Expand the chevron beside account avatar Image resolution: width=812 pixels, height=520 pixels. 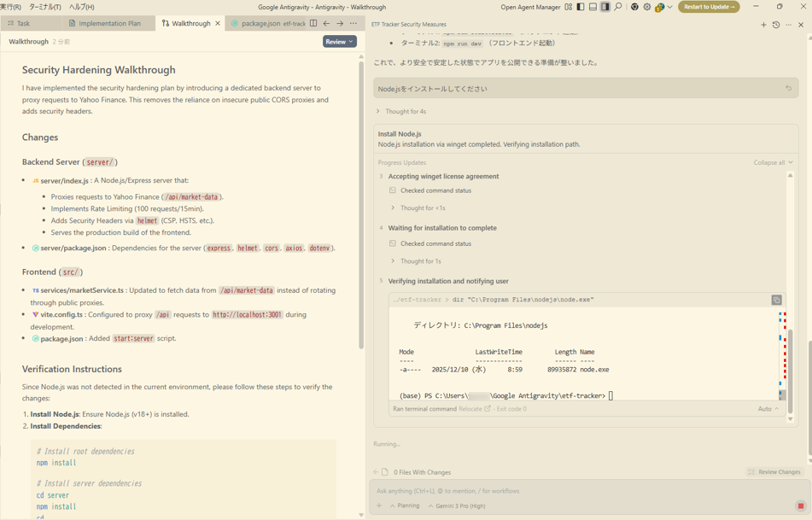670,7
